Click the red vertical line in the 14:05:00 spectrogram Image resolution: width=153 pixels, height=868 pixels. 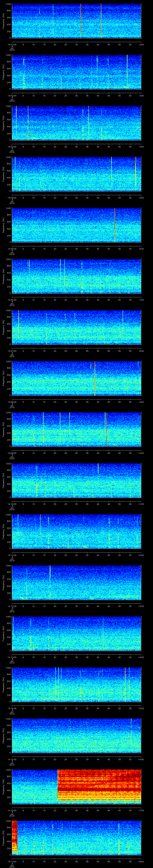(114, 225)
